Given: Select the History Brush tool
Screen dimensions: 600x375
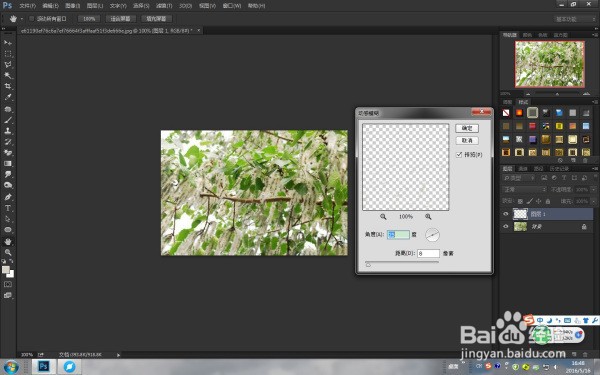Looking at the screenshot, I should (x=8, y=142).
